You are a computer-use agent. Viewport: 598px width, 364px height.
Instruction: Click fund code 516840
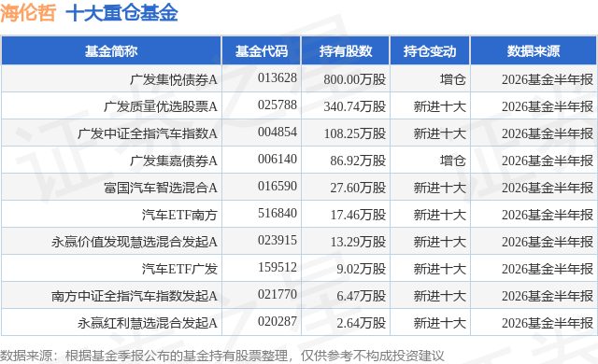(x=278, y=213)
